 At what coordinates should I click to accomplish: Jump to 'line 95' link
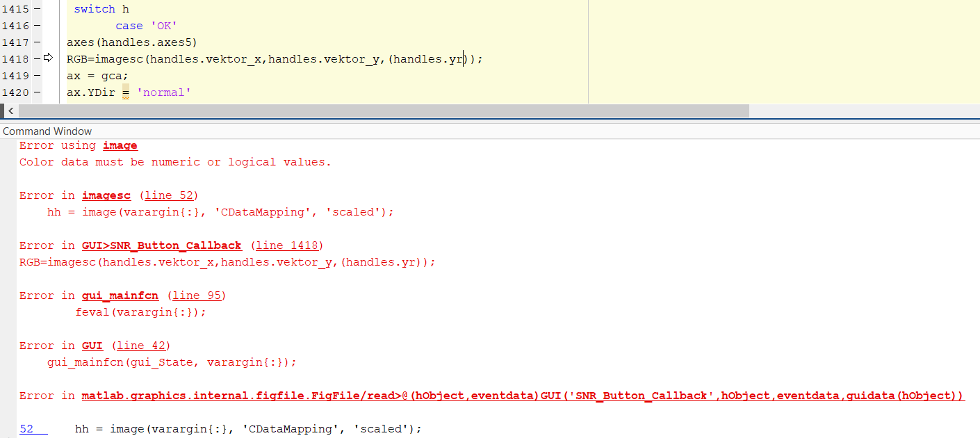pyautogui.click(x=196, y=295)
